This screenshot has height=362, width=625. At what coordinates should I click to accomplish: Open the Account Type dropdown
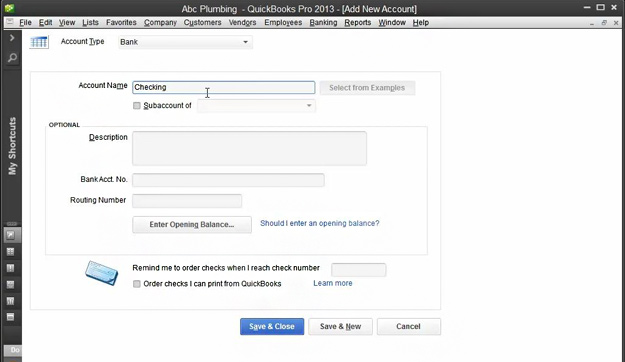point(185,42)
